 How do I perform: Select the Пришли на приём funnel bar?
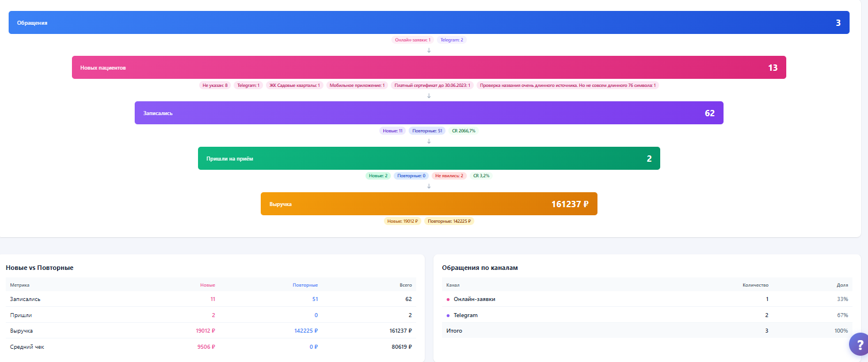pos(428,158)
